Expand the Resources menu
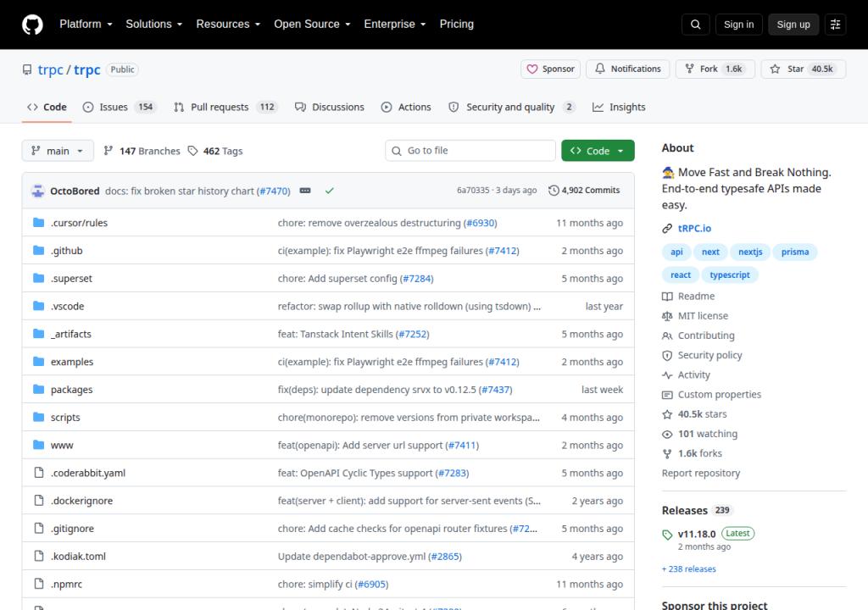The height and width of the screenshot is (610, 868). 228,25
